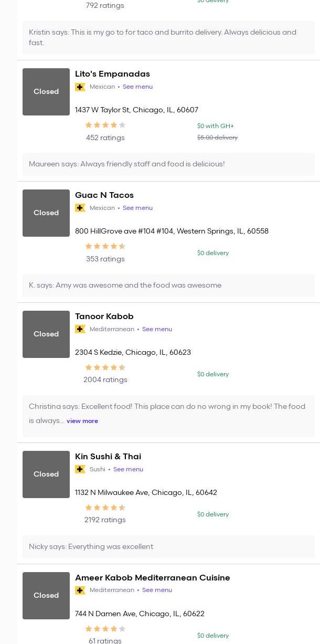The image size is (320, 644).
Task: Click Maureen's review of Lito's Empanadas
Action: 126,164
